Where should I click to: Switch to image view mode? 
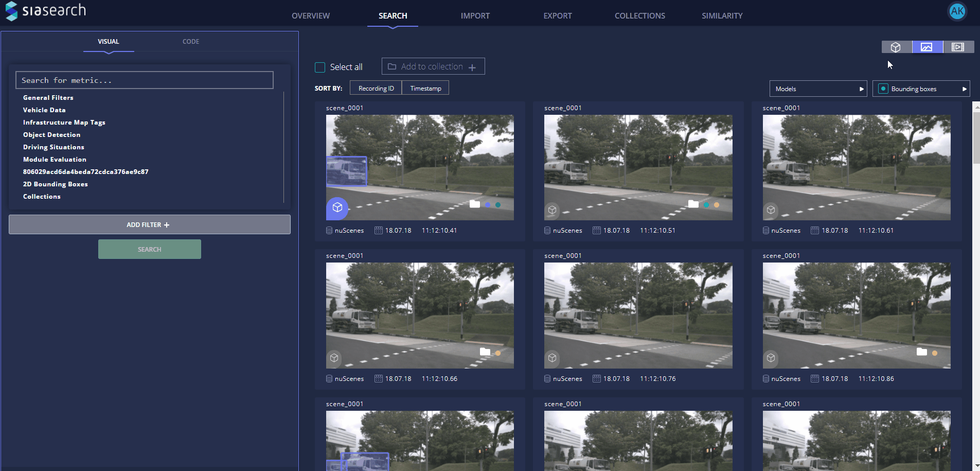click(x=927, y=47)
